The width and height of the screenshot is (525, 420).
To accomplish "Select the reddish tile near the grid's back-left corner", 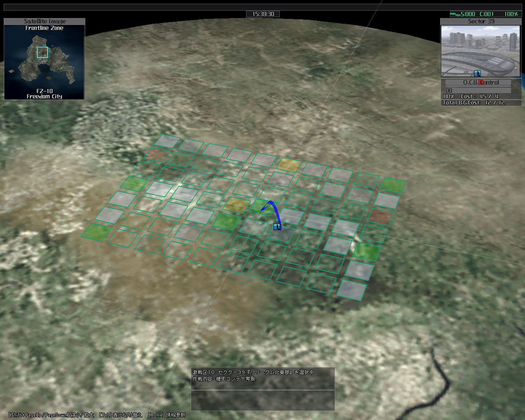I will [x=156, y=155].
